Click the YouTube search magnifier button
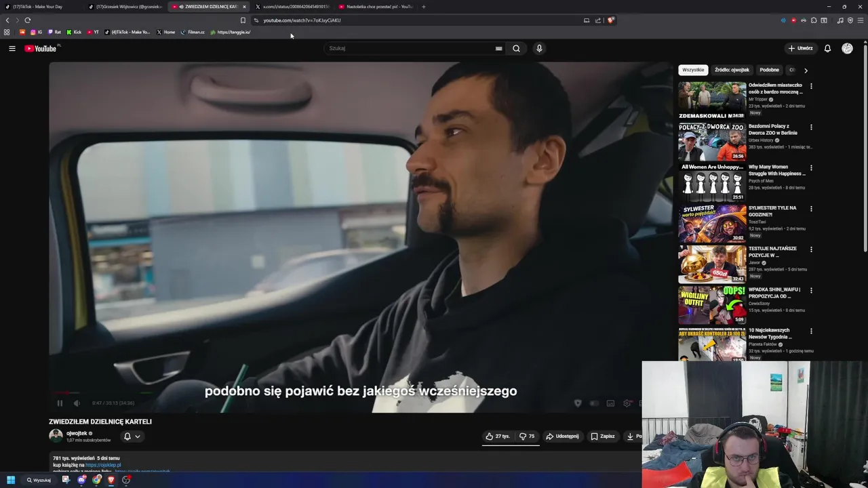 tap(516, 48)
